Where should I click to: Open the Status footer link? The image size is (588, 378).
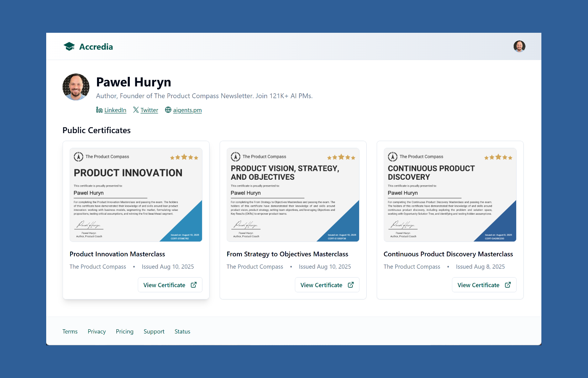click(182, 331)
